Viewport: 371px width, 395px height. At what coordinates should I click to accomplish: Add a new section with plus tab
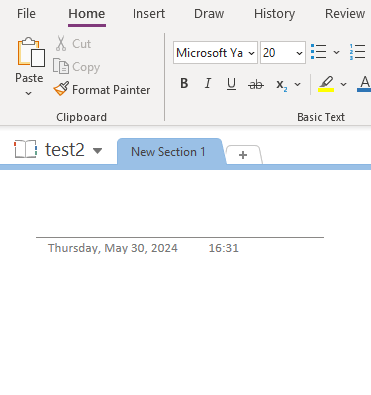click(243, 155)
